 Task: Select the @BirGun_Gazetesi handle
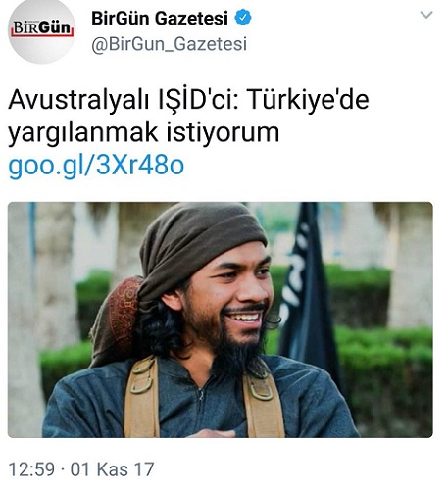coord(169,44)
